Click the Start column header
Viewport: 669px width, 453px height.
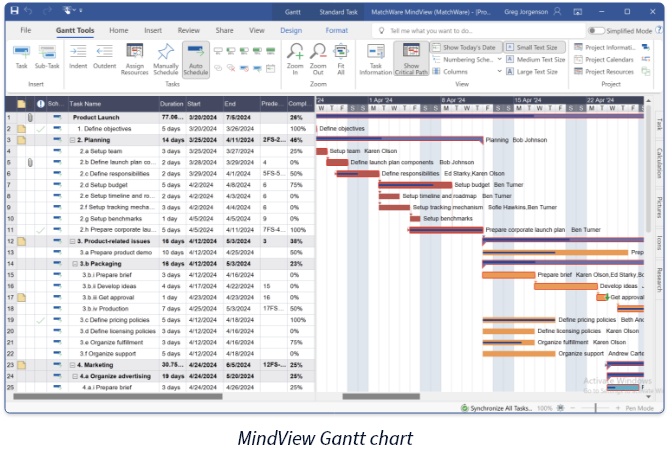[x=204, y=104]
